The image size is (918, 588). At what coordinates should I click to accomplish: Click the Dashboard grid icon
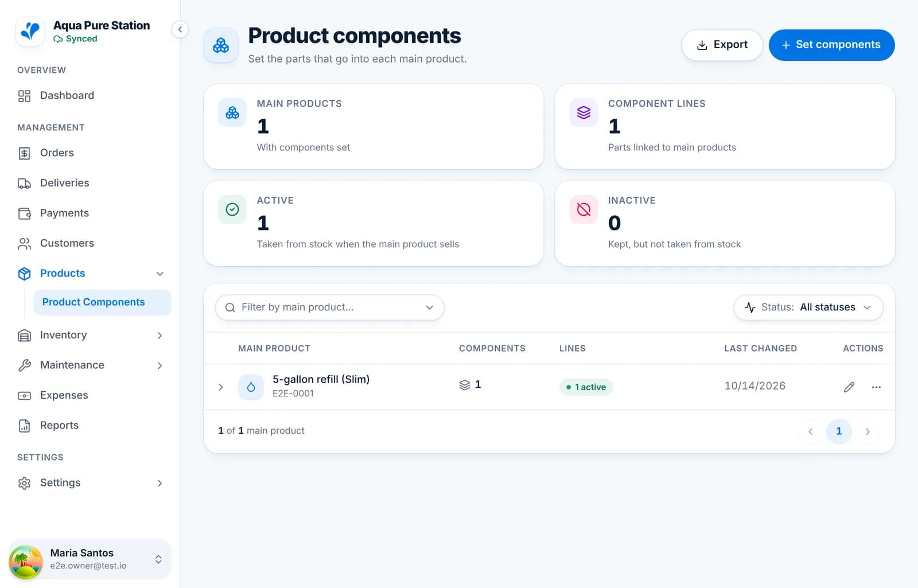tap(24, 96)
